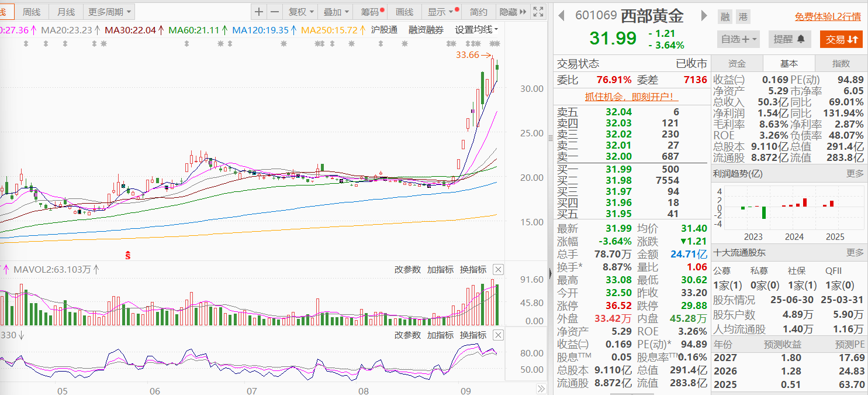Click the MAVOL2:63.103万 indicator label
Viewport: 868px width, 395px height.
point(53,270)
